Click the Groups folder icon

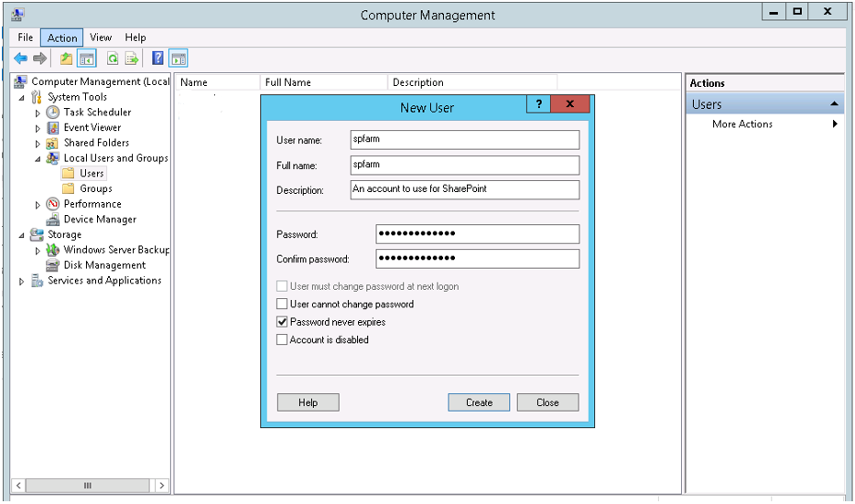pos(68,188)
